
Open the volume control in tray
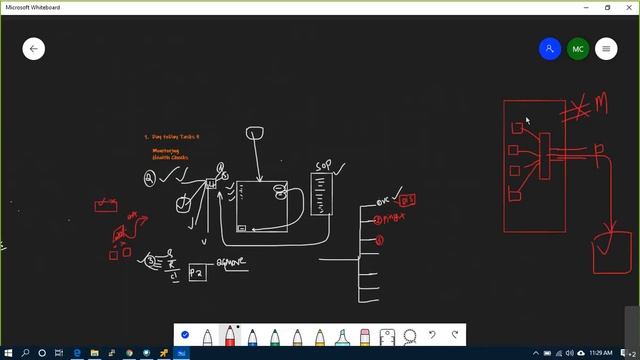click(x=570, y=353)
